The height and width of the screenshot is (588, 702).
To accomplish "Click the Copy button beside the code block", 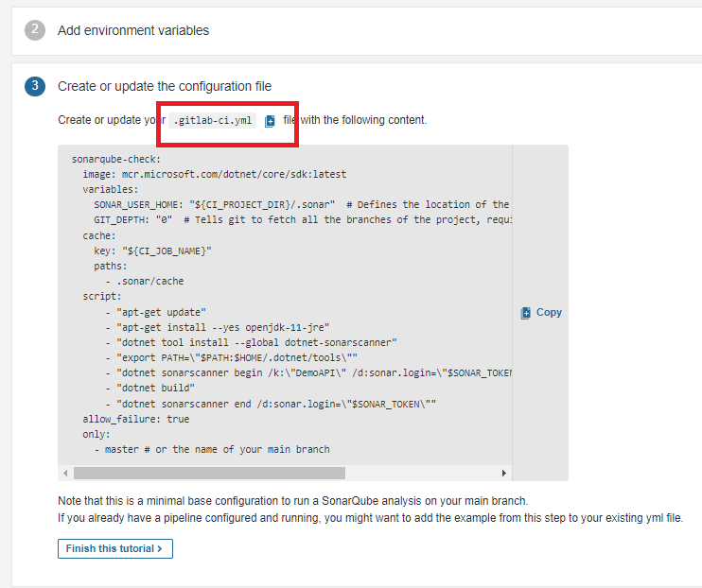I will click(x=541, y=312).
